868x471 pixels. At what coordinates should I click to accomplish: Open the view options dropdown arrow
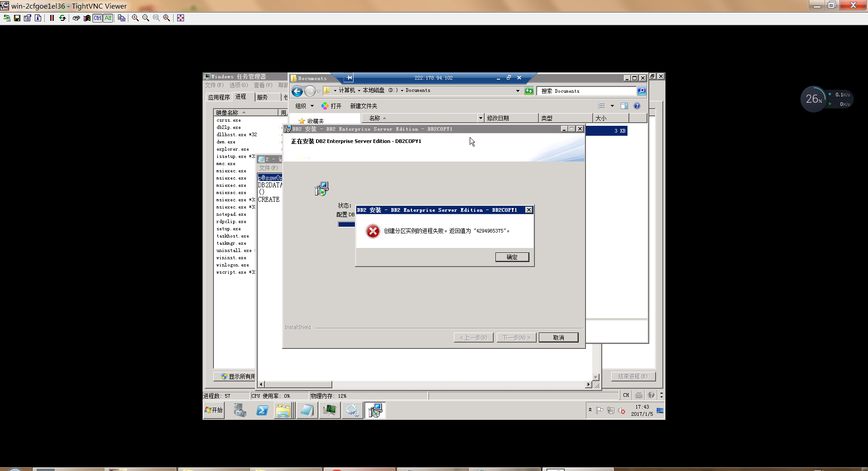point(612,106)
